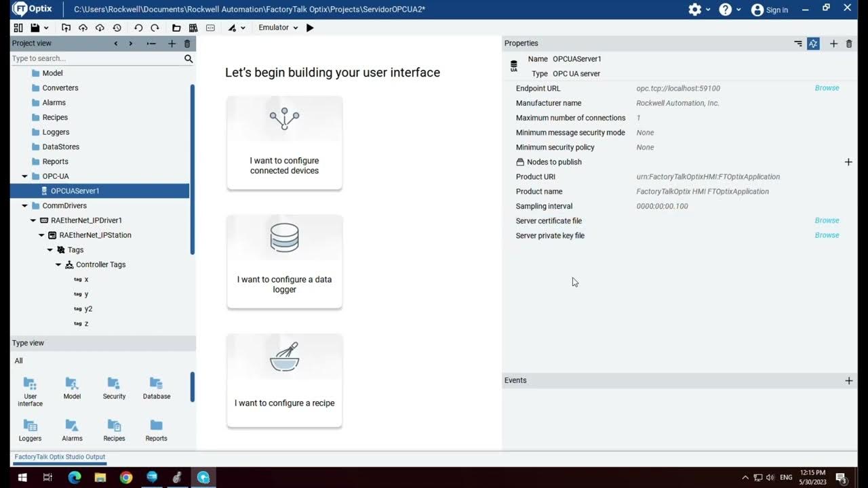Click the upload cloud toolbar icon

tap(83, 28)
